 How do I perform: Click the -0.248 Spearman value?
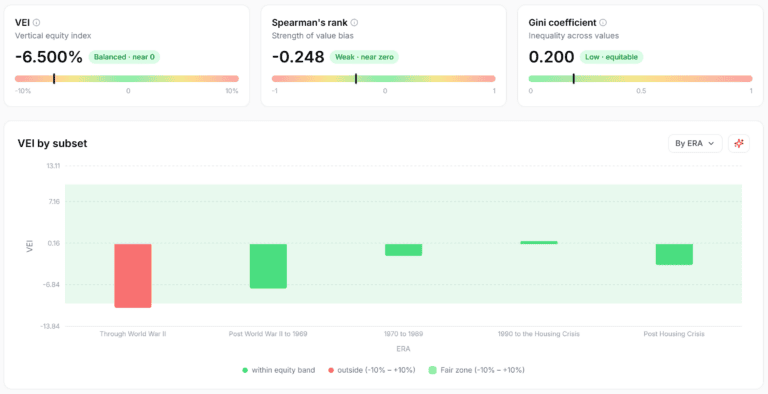(x=298, y=57)
